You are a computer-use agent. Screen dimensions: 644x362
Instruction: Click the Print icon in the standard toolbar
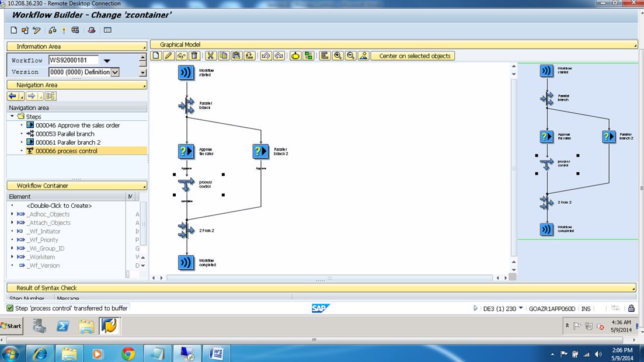91,30
